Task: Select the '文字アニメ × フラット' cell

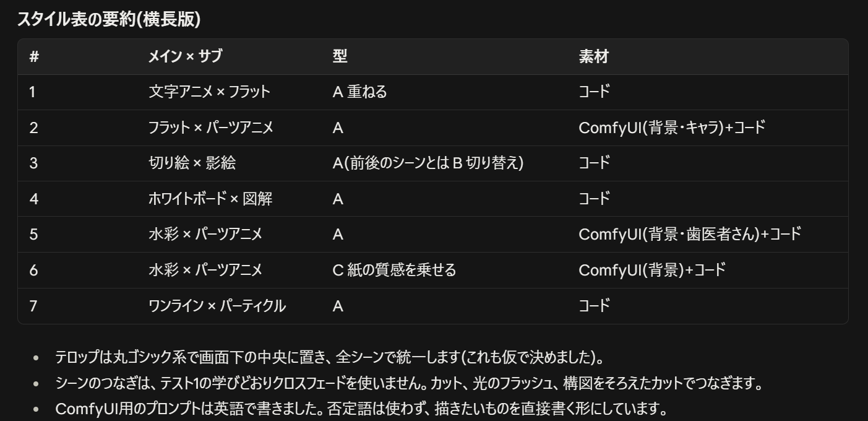Action: (209, 92)
